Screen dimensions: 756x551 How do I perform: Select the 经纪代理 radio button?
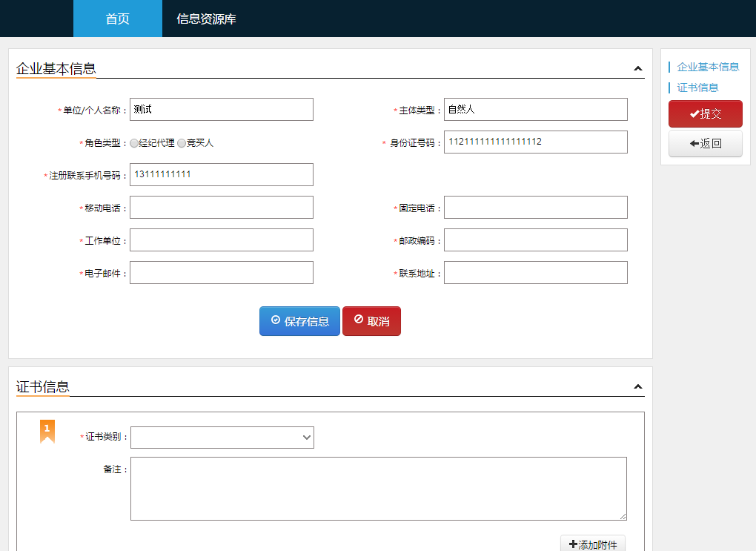click(x=134, y=143)
